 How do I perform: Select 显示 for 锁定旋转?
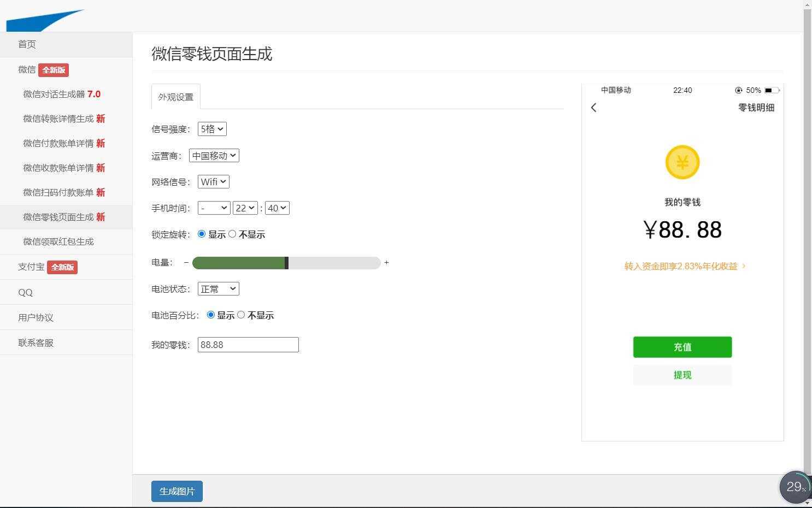click(202, 234)
